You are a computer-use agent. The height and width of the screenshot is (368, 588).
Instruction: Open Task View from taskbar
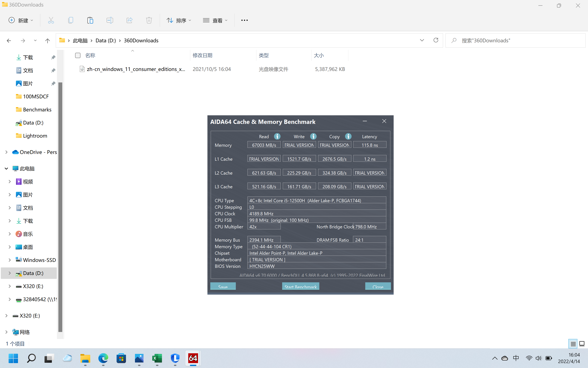[x=49, y=358]
